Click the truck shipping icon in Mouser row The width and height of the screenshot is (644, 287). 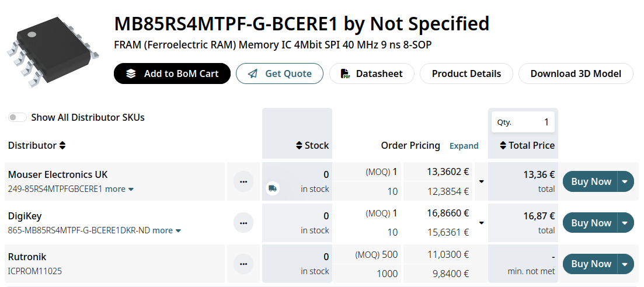(273, 188)
